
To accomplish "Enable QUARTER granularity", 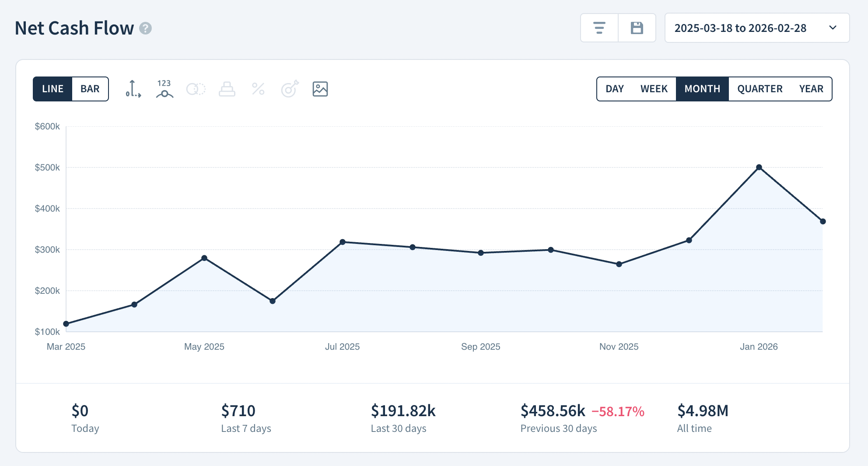I will [760, 88].
